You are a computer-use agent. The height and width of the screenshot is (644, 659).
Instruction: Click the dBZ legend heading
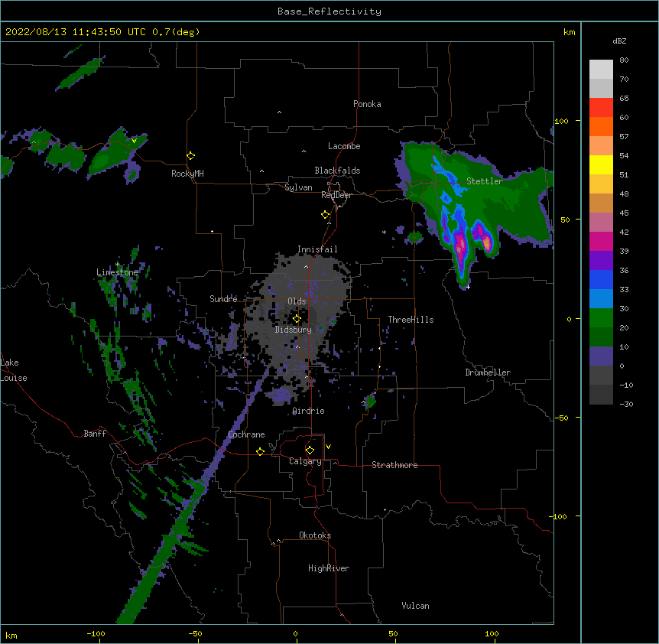[x=619, y=41]
